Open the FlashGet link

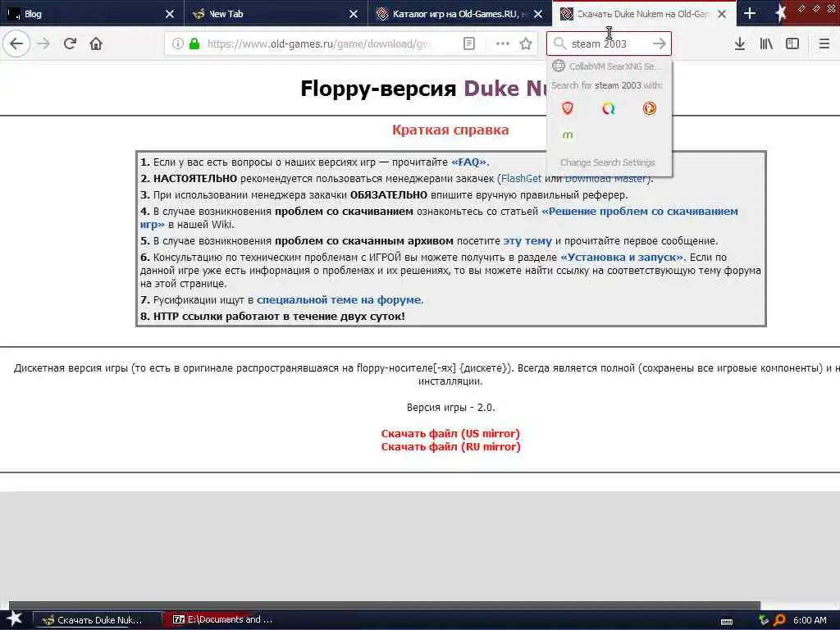[521, 178]
